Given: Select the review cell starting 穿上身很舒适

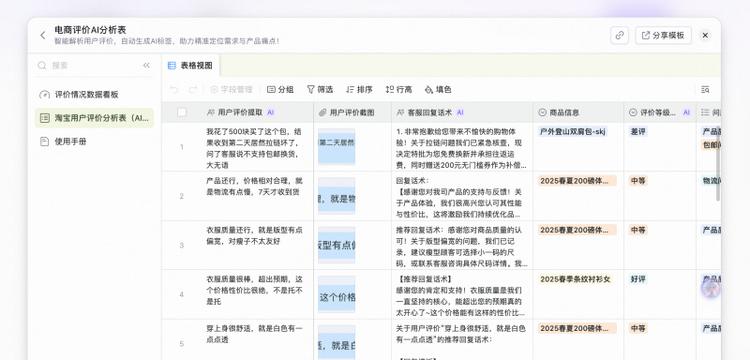Looking at the screenshot, I should pyautogui.click(x=257, y=340).
